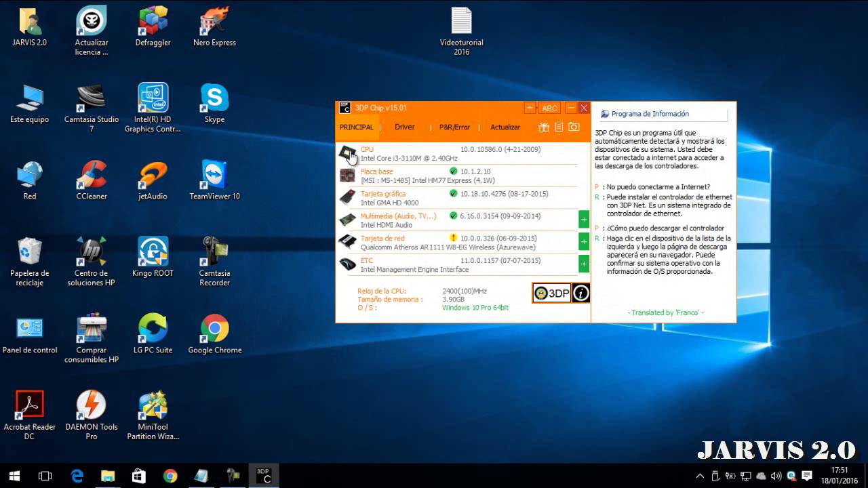The height and width of the screenshot is (488, 868).
Task: Click the 3DP logo button
Action: [x=551, y=293]
